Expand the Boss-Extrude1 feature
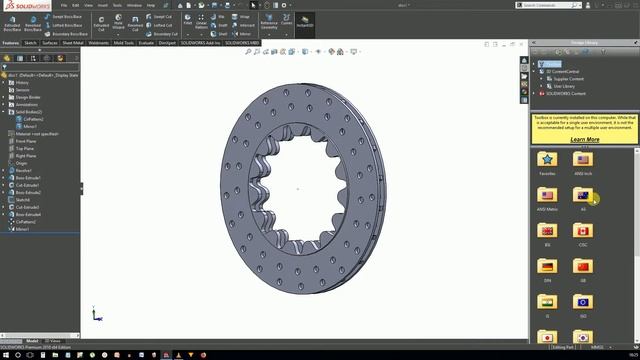 (x=4, y=178)
